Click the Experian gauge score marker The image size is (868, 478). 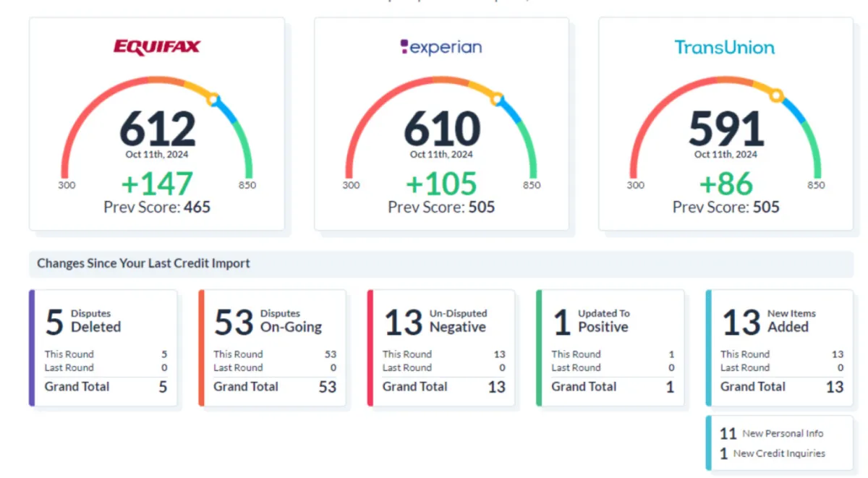click(497, 98)
